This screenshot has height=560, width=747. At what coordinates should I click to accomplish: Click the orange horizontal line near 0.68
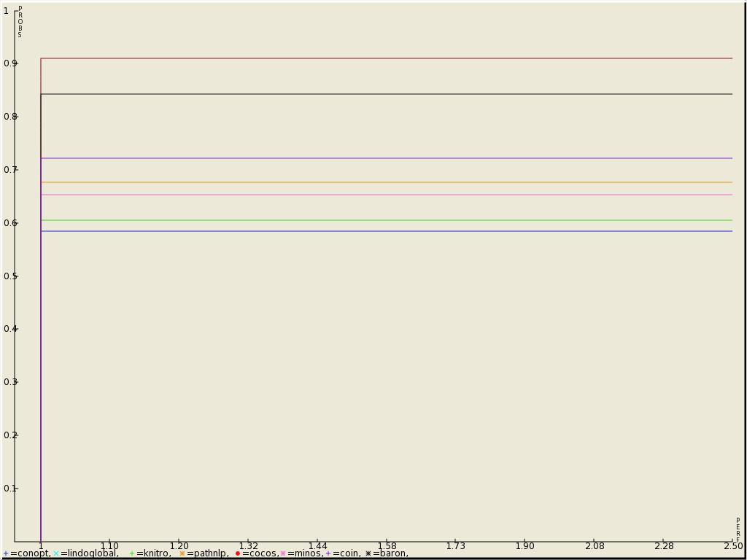click(387, 182)
